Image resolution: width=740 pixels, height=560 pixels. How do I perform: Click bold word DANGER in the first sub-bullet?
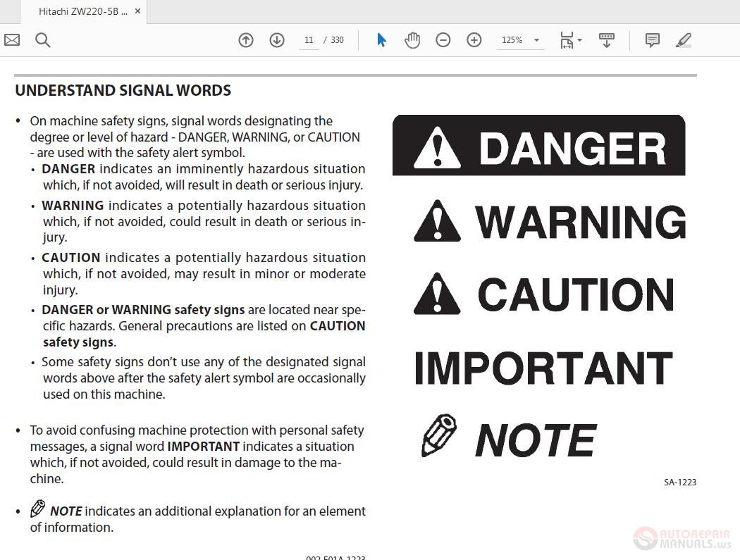click(68, 169)
